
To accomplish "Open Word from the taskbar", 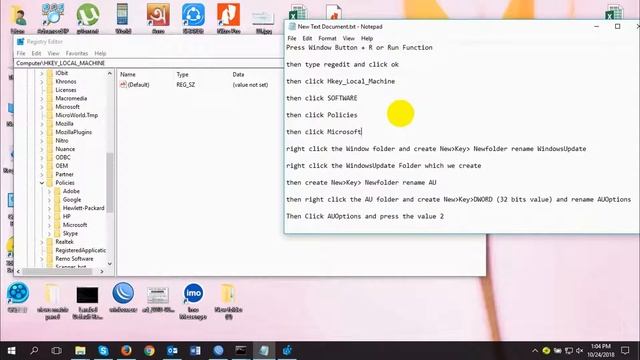I will pyautogui.click(x=195, y=351).
